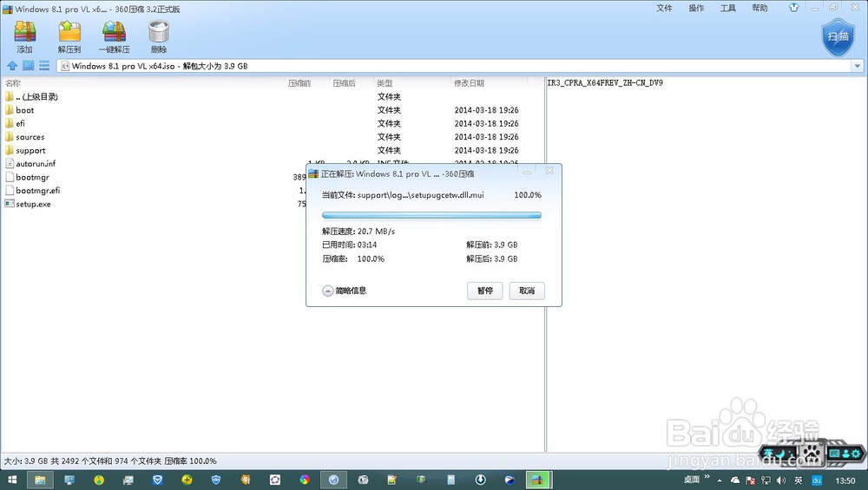Sort by the 压缩后 column header
Viewport: 868px width, 490px height.
345,83
